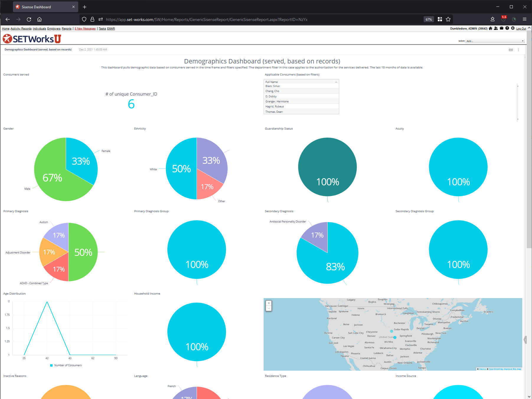Click the 17% Other slice of the Ethnicity pie
This screenshot has height=399, width=532.
[x=208, y=187]
